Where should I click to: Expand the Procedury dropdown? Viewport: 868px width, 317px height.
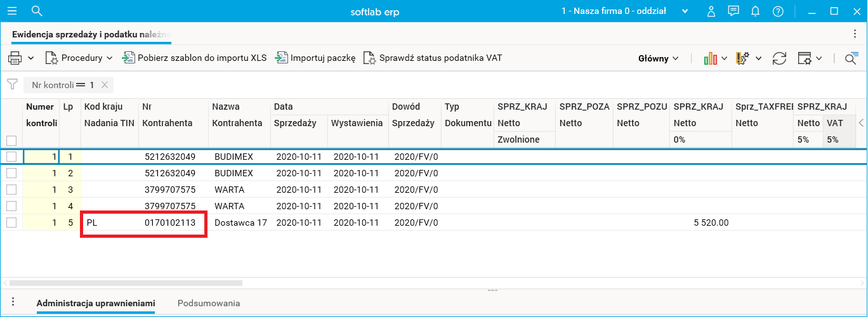point(79,58)
